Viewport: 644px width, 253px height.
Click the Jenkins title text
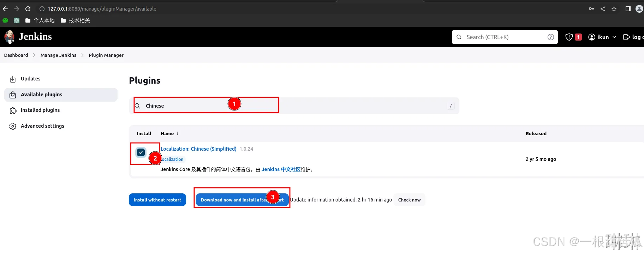[35, 37]
